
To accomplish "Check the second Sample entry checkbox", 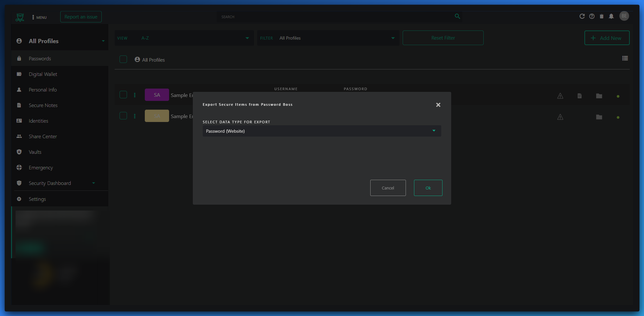I will pos(123,116).
